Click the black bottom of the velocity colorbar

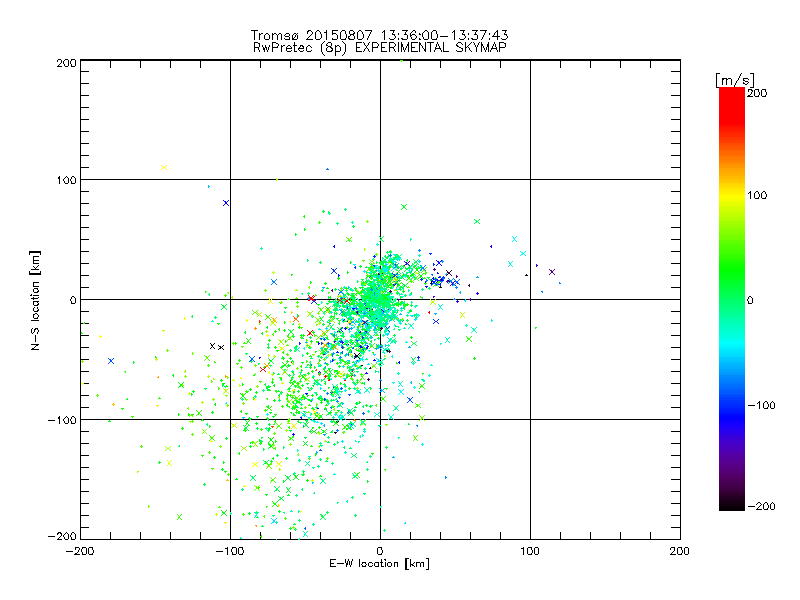732,503
